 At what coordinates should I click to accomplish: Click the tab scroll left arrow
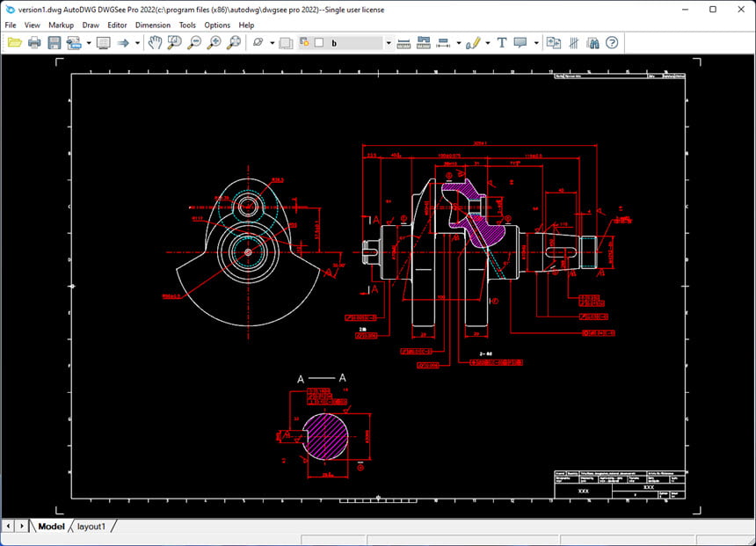click(x=8, y=526)
